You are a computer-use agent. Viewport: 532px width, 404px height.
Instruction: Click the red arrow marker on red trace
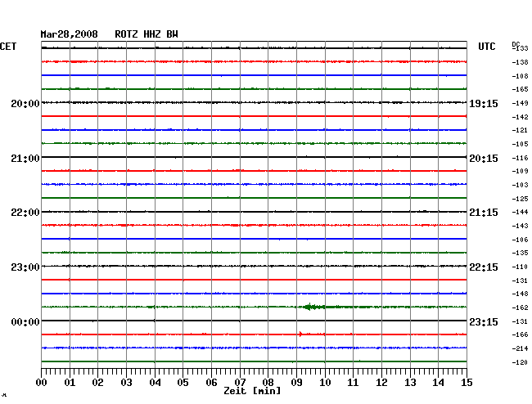pos(300,334)
